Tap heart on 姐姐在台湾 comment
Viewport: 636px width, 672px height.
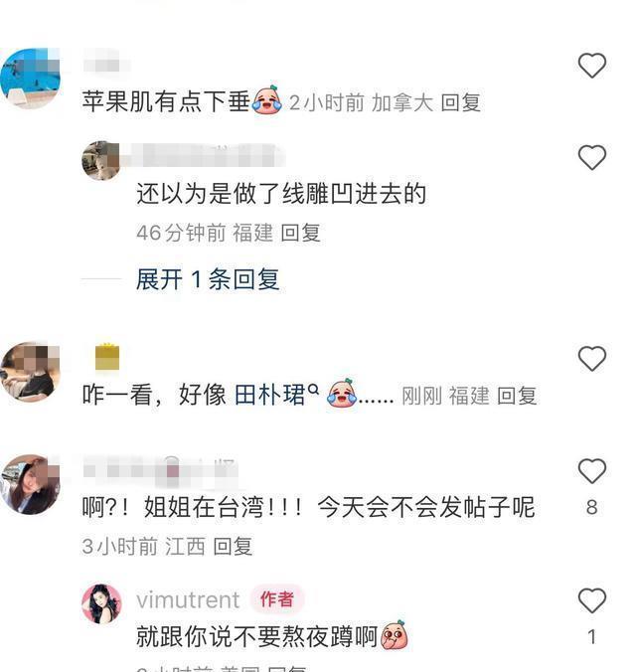pyautogui.click(x=592, y=470)
